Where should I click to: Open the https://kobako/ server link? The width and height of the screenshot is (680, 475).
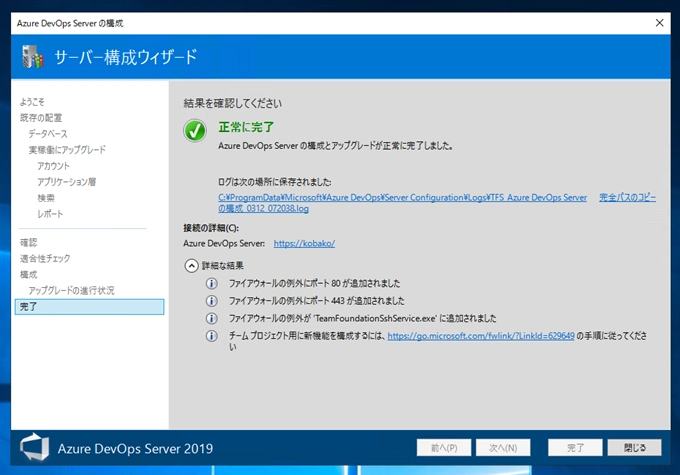point(304,243)
